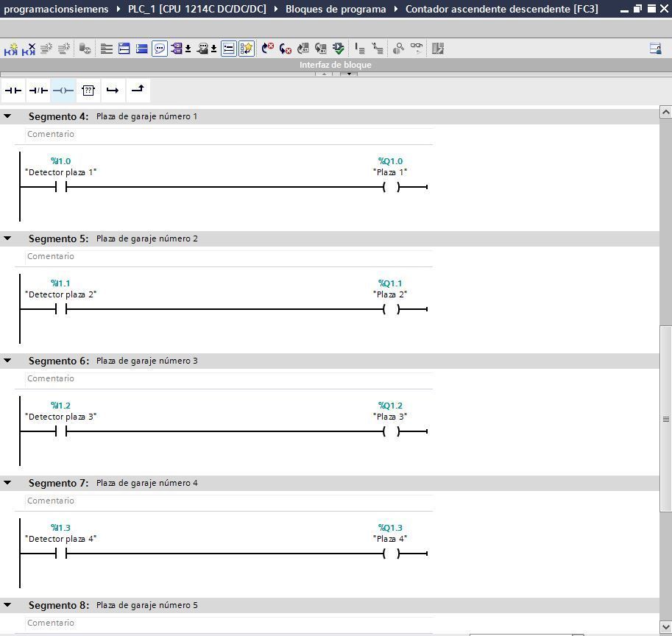The image size is (672, 636).
Task: Click the crossed-out line navigation icon
Action: (377, 49)
